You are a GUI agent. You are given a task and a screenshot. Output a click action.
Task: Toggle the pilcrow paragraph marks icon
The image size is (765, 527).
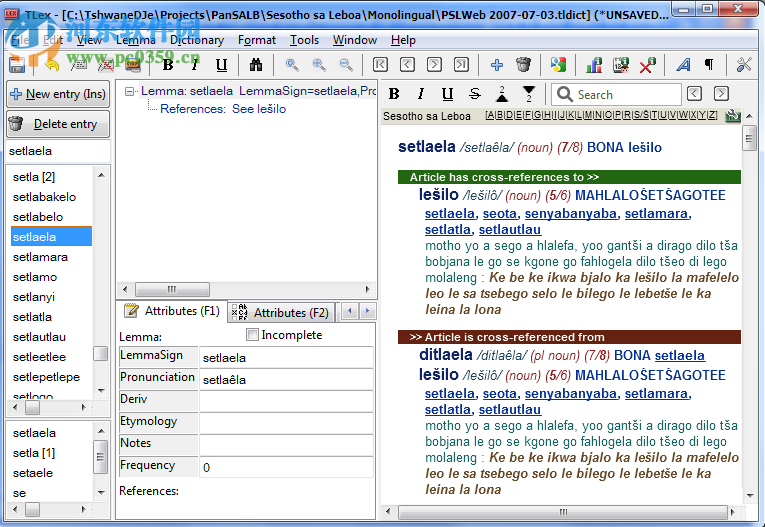pyautogui.click(x=709, y=65)
